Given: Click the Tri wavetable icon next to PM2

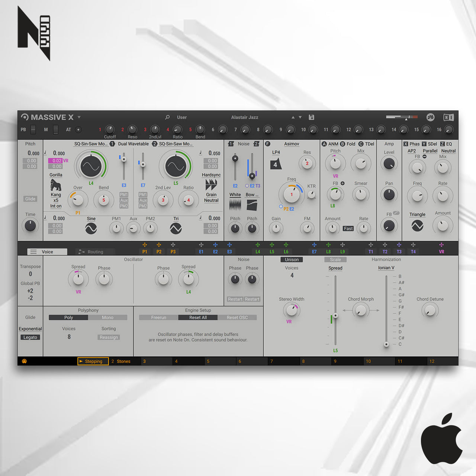Looking at the screenshot, I should point(176,228).
